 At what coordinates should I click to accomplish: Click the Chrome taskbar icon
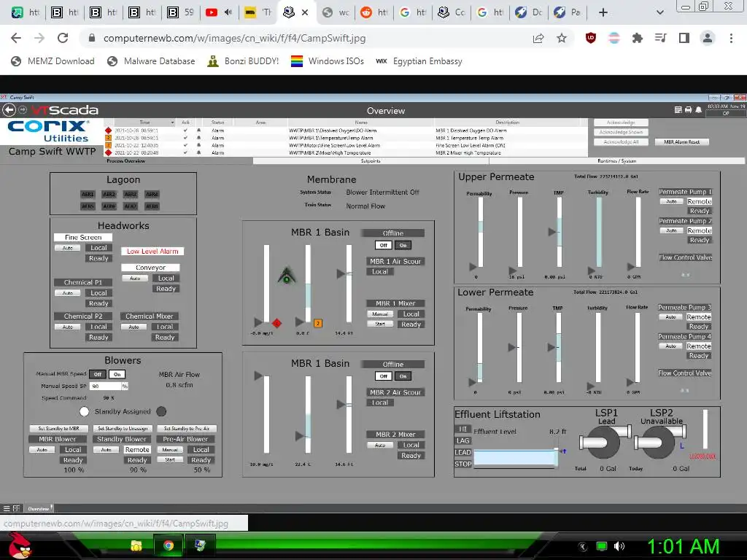pyautogui.click(x=169, y=545)
